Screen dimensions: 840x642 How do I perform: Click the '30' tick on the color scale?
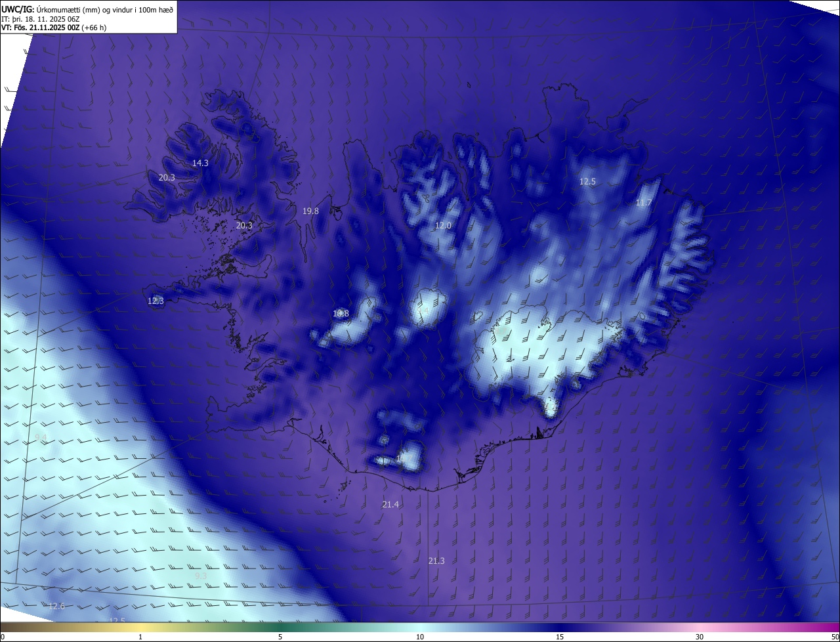tap(700, 637)
